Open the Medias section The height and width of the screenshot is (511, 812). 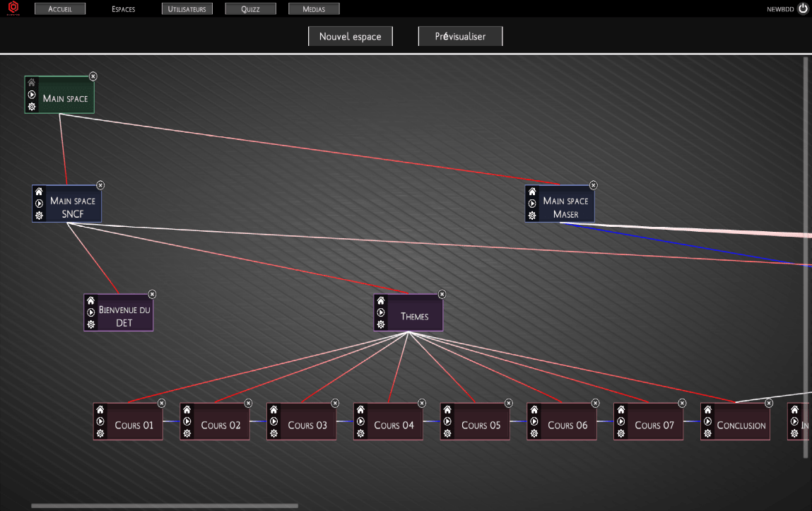pos(313,8)
